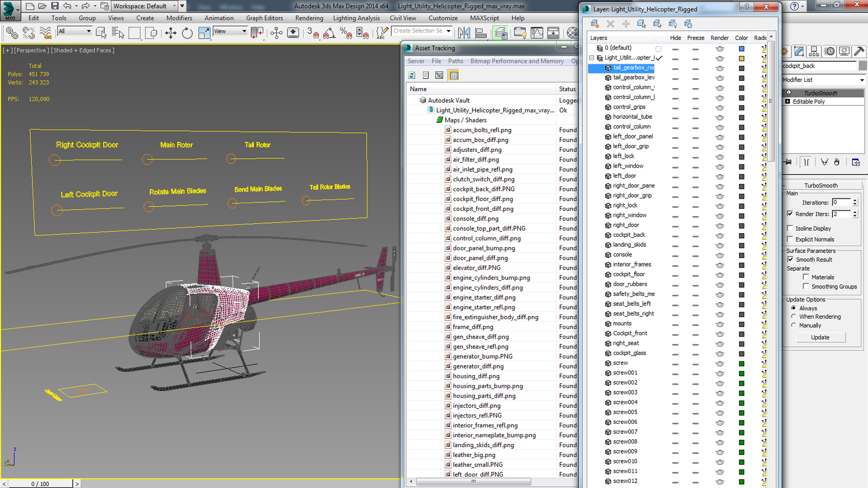868x488 pixels.
Task: Check Separate by Materials checkbox
Action: click(x=806, y=277)
